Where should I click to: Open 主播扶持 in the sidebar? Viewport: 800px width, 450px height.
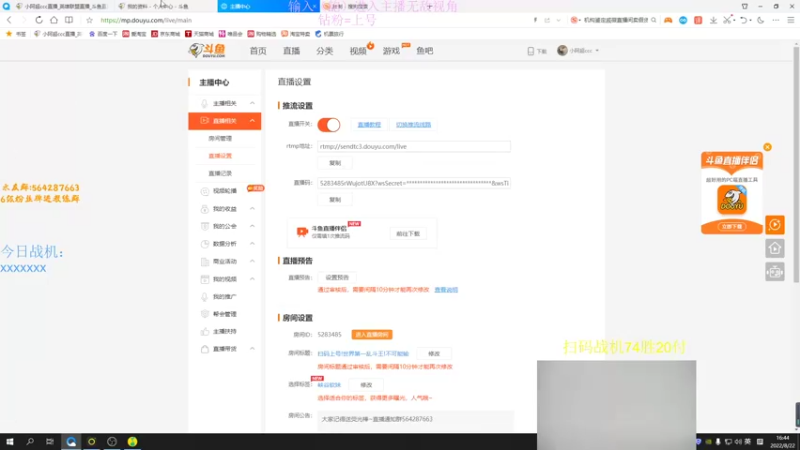click(224, 332)
